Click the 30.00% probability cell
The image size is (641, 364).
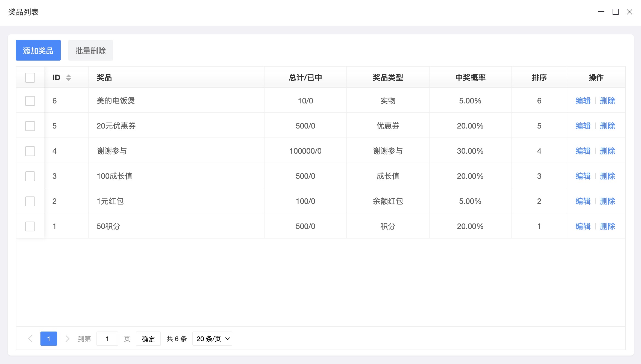click(470, 151)
